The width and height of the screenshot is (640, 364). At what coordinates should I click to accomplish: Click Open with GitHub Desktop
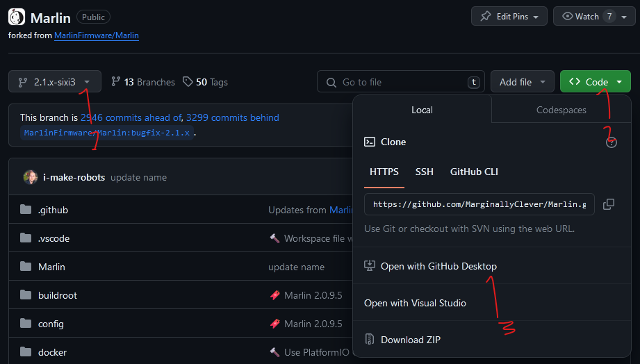(x=438, y=266)
